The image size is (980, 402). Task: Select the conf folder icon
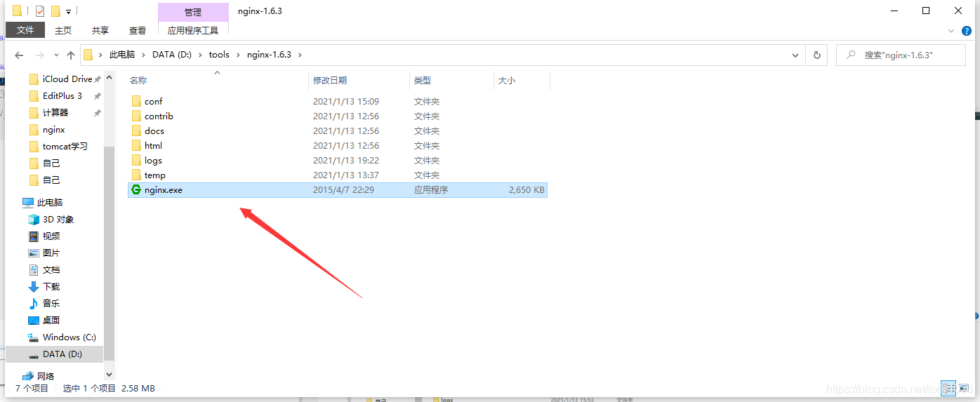click(x=136, y=101)
